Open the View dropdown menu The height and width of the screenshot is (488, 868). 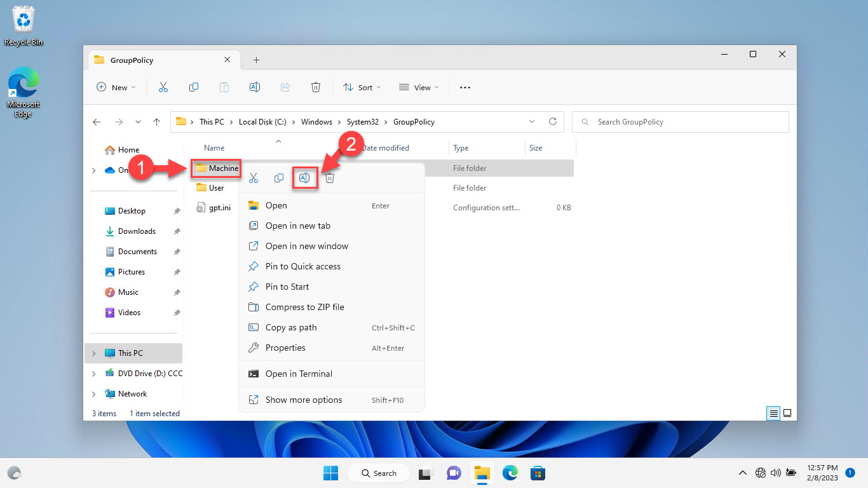coord(419,88)
